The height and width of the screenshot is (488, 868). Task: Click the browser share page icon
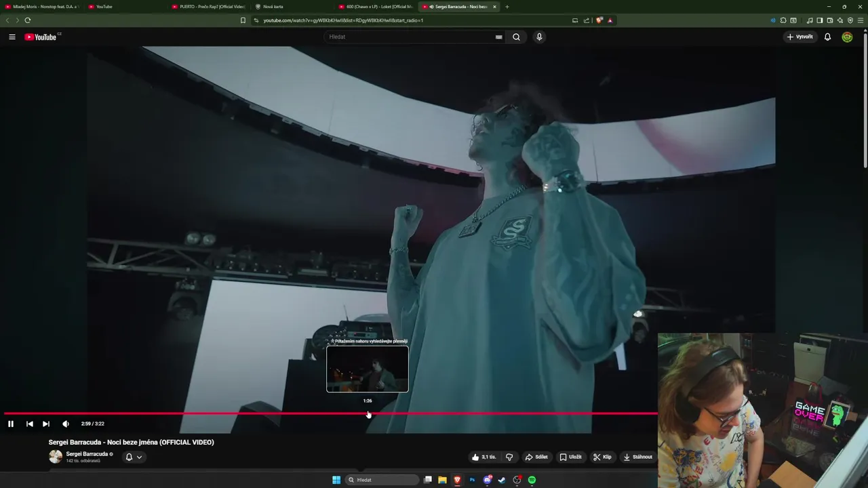pyautogui.click(x=587, y=20)
